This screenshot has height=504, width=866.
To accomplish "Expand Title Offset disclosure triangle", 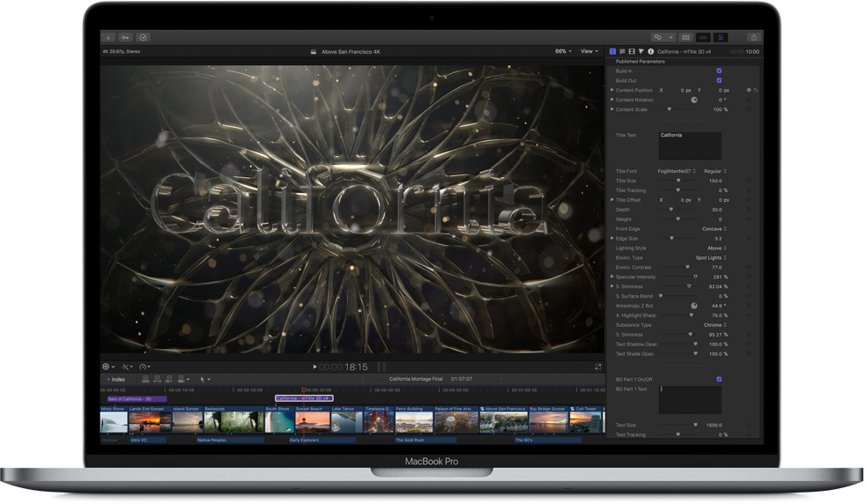I will coord(612,199).
